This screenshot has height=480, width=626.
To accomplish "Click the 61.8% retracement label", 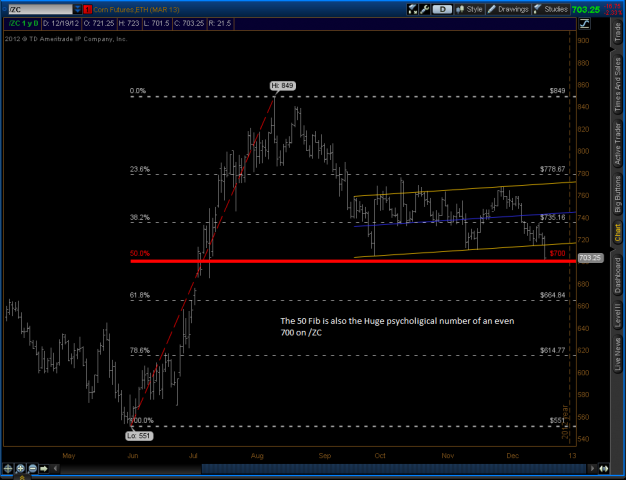I will 140,296.
